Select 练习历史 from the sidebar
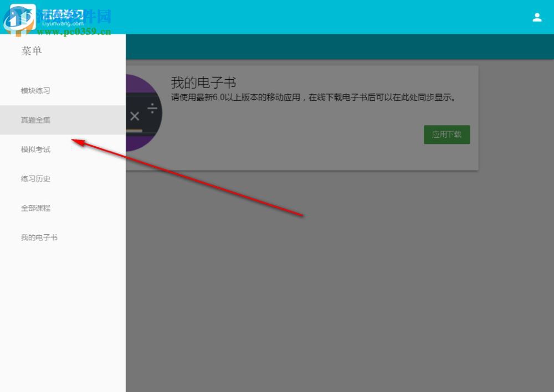This screenshot has width=554, height=392. (x=35, y=178)
